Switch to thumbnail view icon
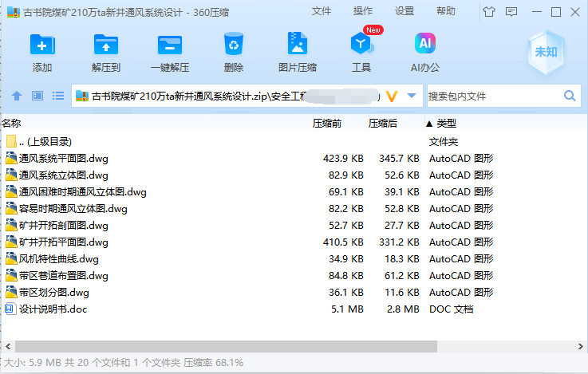 [x=37, y=96]
